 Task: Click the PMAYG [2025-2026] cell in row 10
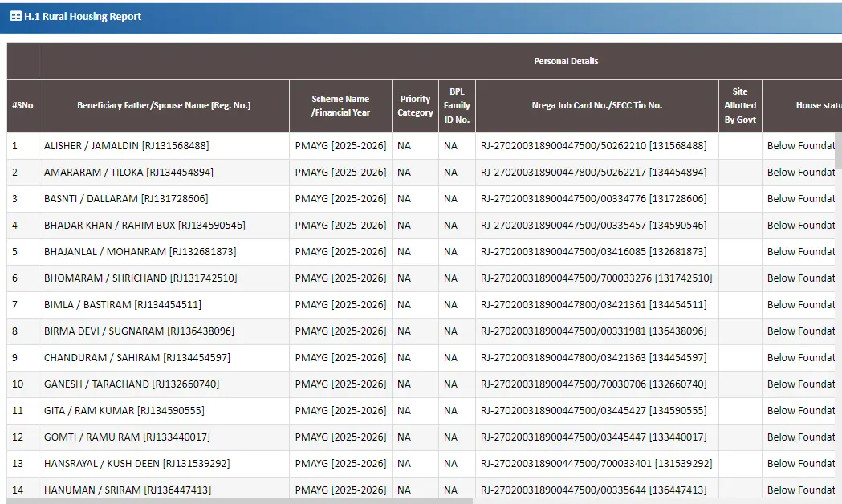coord(340,384)
